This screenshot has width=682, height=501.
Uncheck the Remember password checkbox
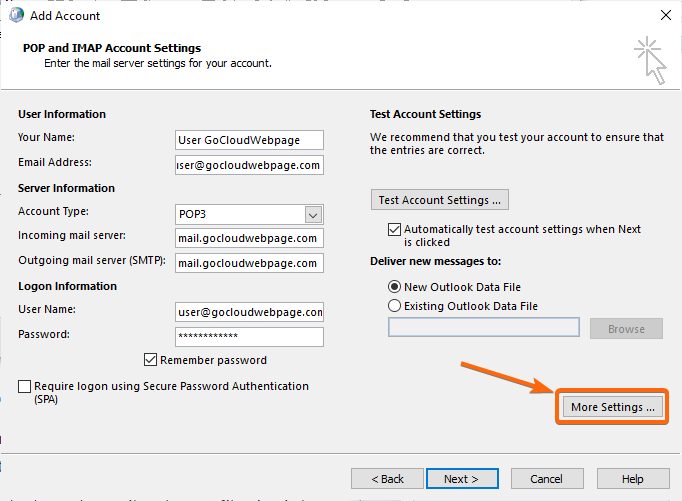(150, 360)
